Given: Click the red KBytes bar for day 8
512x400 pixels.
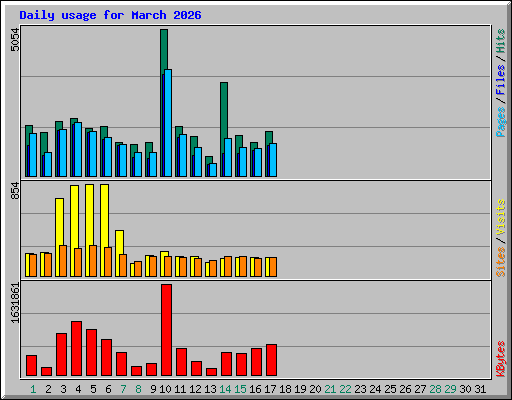Looking at the screenshot, I should (136, 371).
